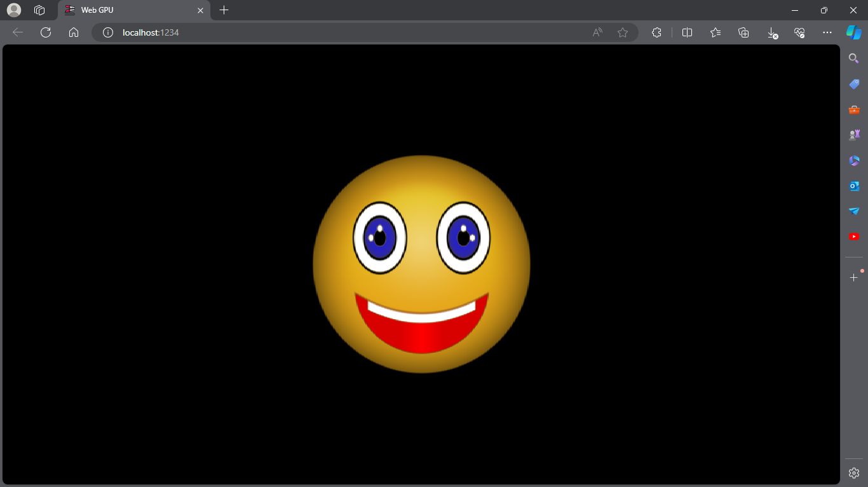
Task: Open sidebar settings with the gear icon
Action: click(x=853, y=472)
